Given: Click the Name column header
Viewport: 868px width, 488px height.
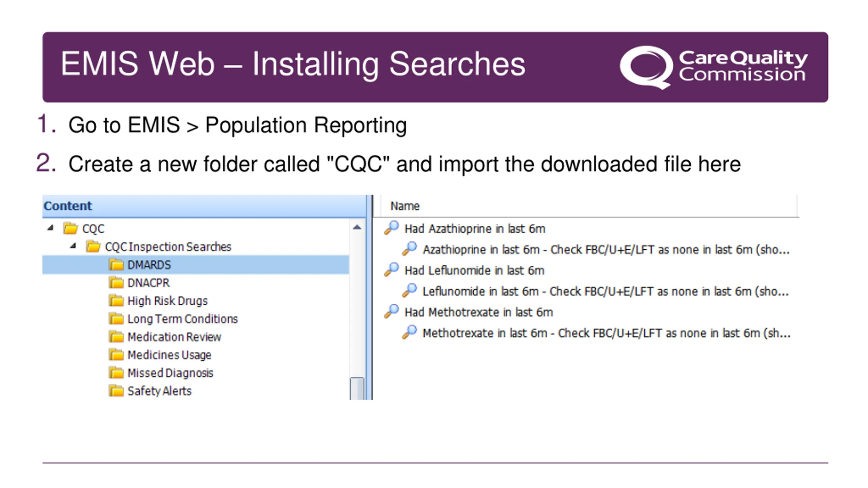Looking at the screenshot, I should pyautogui.click(x=588, y=206).
